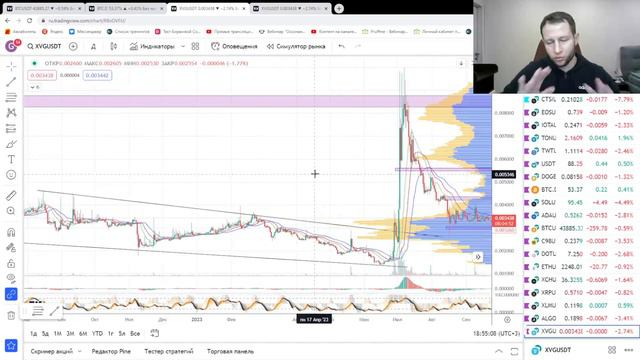The width and height of the screenshot is (640, 360).
Task: Select the ruler measure tool
Action: (11, 196)
